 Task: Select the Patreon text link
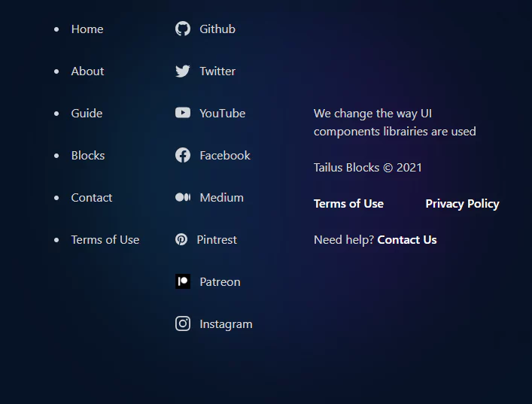coord(220,282)
